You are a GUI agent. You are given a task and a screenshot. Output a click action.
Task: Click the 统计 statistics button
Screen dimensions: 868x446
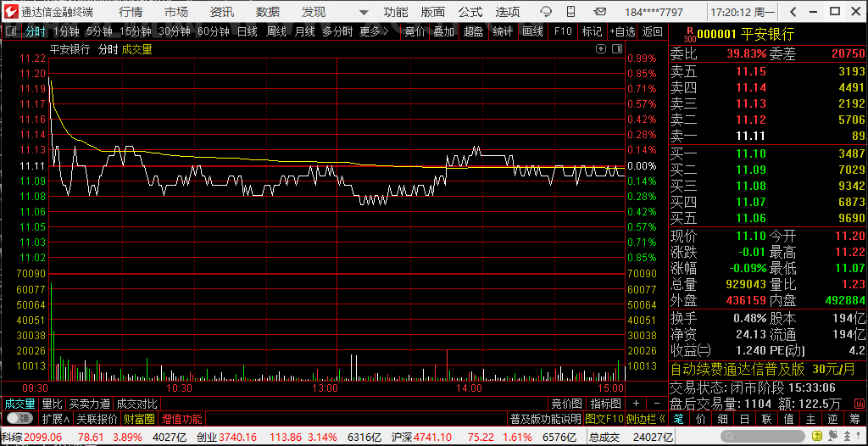[x=503, y=31]
